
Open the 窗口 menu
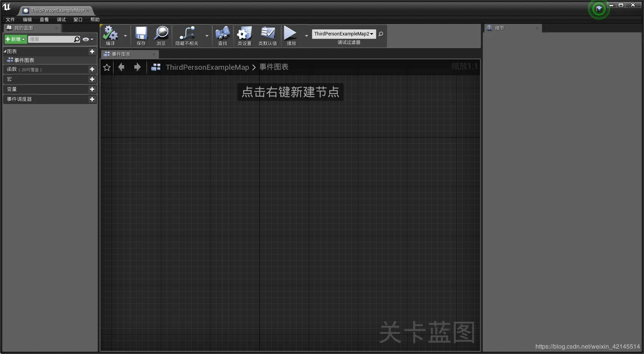click(x=78, y=20)
